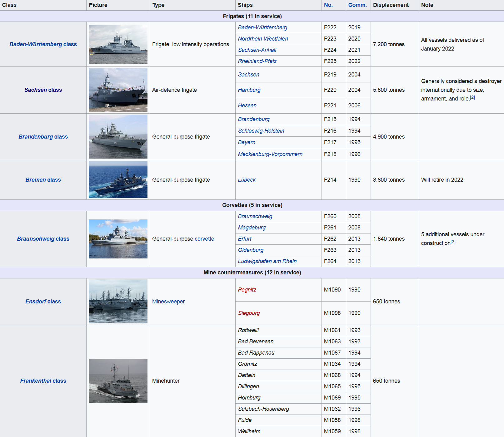Open the Nordrhein-Westfalen ship link
The height and width of the screenshot is (437, 504).
[x=263, y=39]
